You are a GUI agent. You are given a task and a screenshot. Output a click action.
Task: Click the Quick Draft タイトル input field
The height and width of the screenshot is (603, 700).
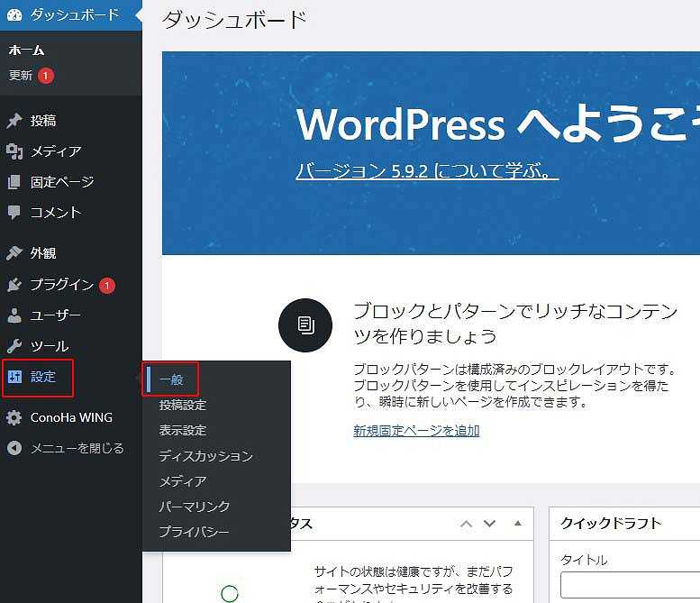coord(630,585)
